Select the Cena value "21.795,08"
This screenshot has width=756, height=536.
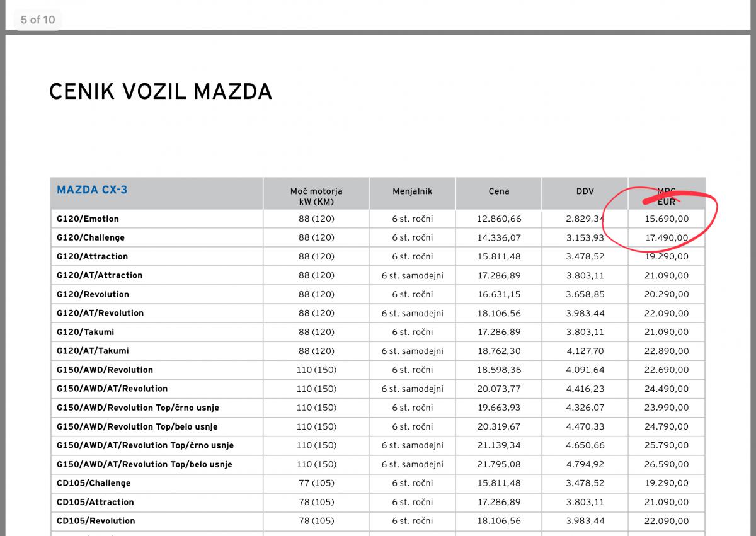pos(499,464)
